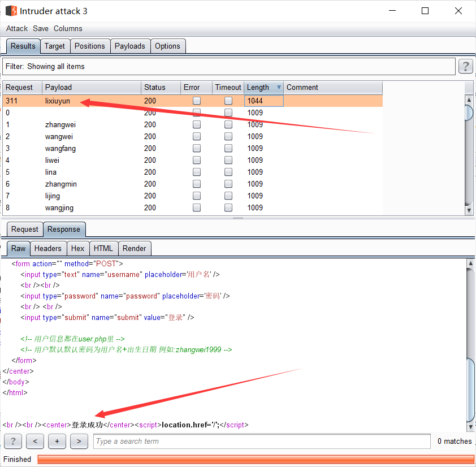Click the search help question mark button
Viewport: 476px width, 467px height.
13,441
